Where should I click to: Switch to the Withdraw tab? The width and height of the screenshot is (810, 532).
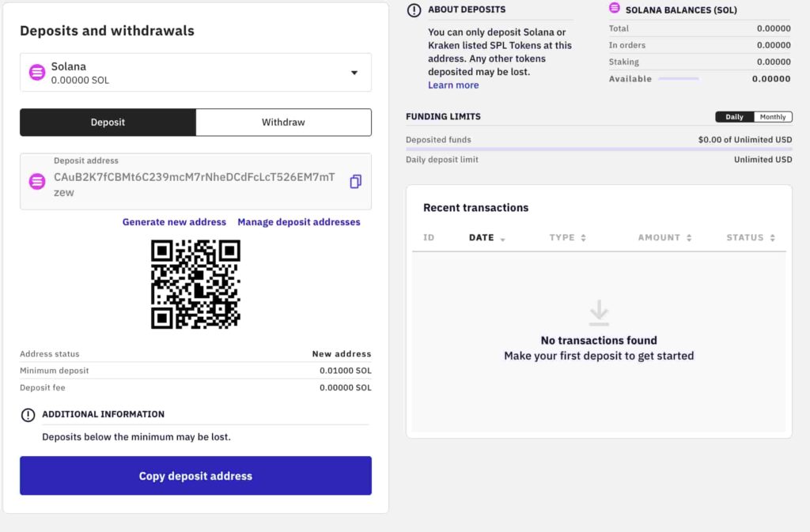(x=283, y=122)
